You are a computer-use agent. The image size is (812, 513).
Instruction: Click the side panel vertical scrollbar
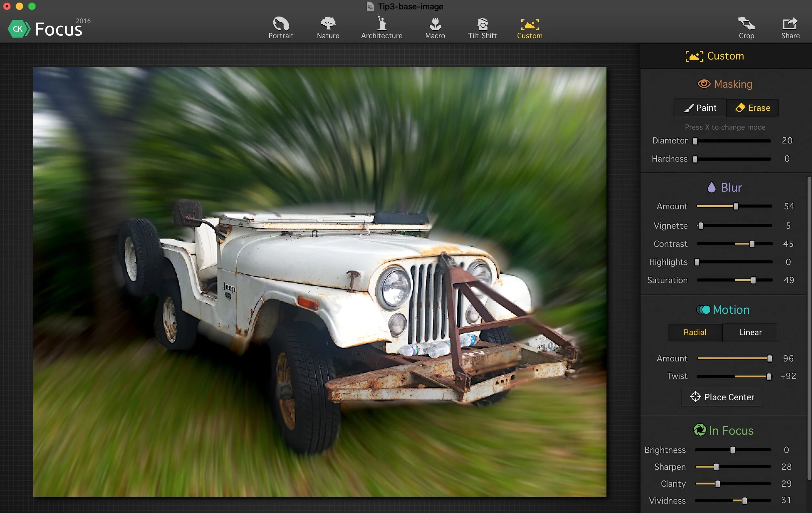[x=809, y=329]
